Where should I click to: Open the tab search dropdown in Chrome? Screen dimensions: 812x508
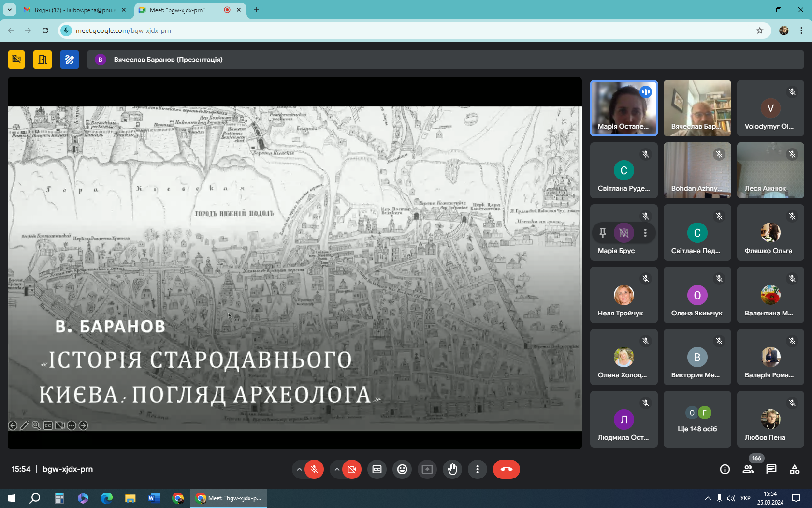tap(10, 10)
